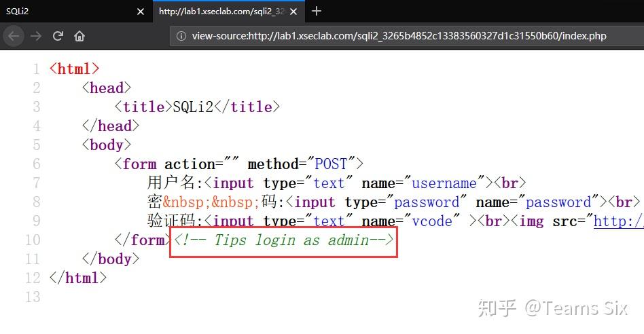
Task: Click the <html> tag on line 1
Action: click(x=74, y=69)
